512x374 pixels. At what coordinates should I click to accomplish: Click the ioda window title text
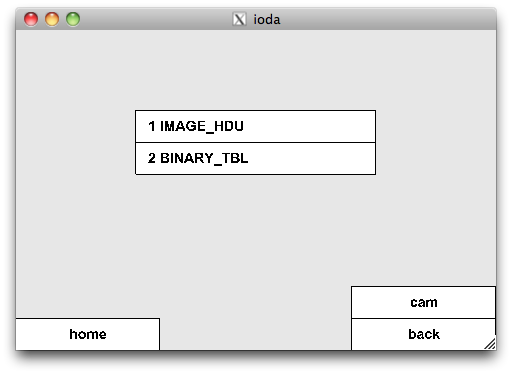point(267,20)
